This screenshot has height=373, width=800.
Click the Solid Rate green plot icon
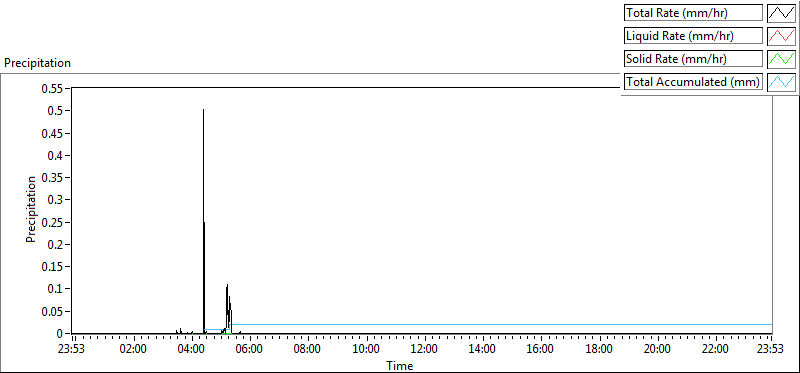click(782, 59)
